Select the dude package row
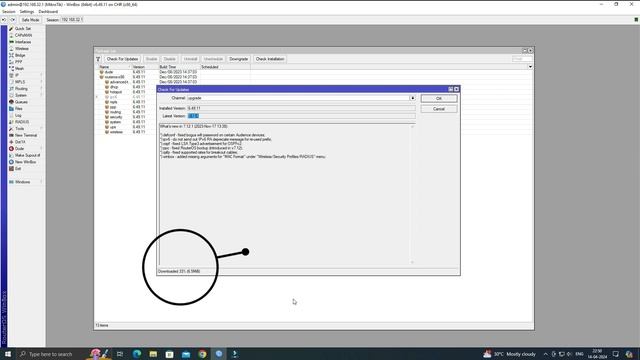 [x=313, y=72]
